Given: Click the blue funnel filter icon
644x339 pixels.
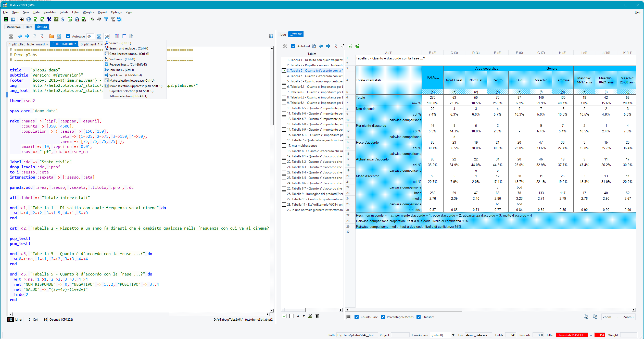Looking at the screenshot, I should 106,19.
